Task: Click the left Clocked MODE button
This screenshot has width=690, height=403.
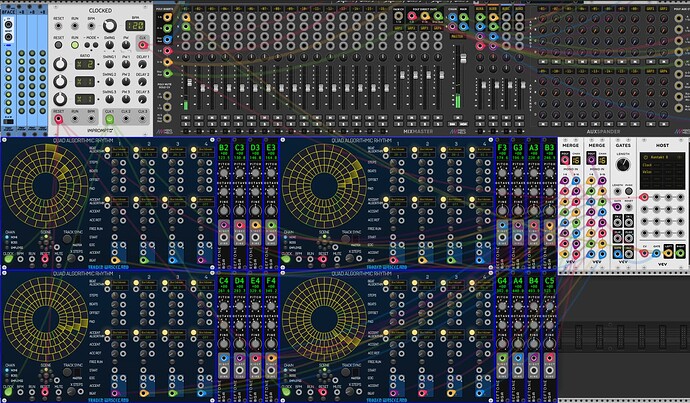Action: coord(87,45)
